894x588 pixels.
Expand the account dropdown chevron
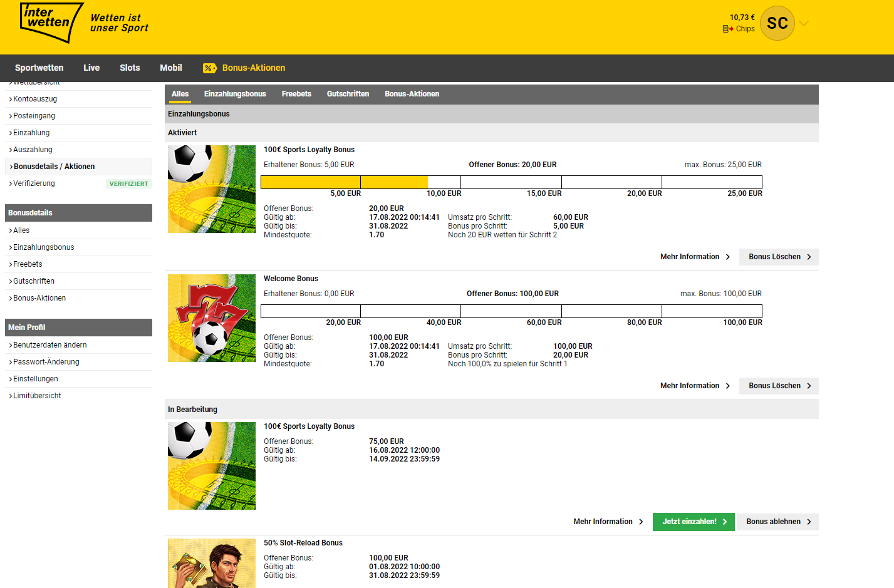804,24
